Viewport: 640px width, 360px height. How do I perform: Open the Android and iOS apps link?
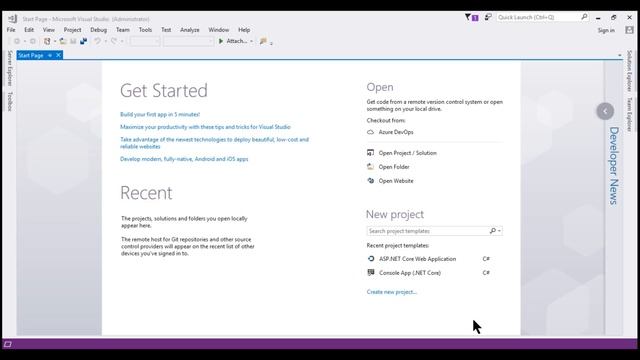(x=184, y=159)
